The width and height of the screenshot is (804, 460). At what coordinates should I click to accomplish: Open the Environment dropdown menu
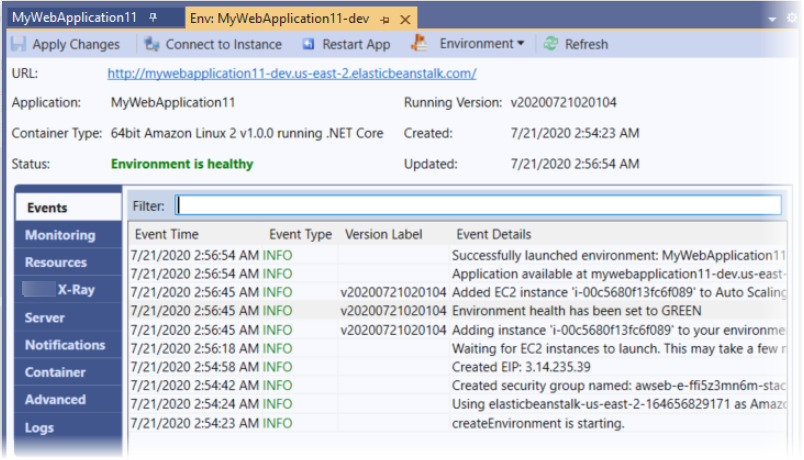click(520, 44)
